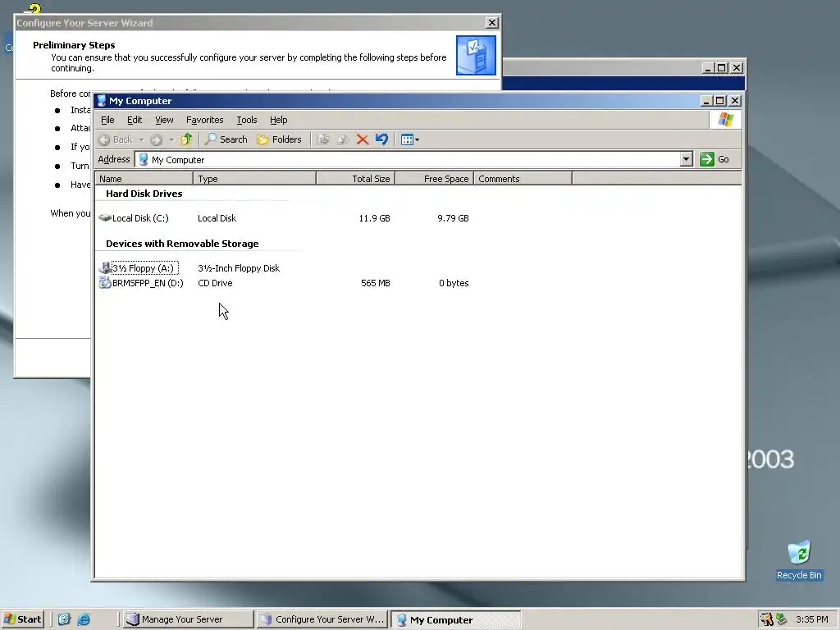Click the Show Desktop quick launch icon
Screen dimensions: 840x630
[64, 619]
